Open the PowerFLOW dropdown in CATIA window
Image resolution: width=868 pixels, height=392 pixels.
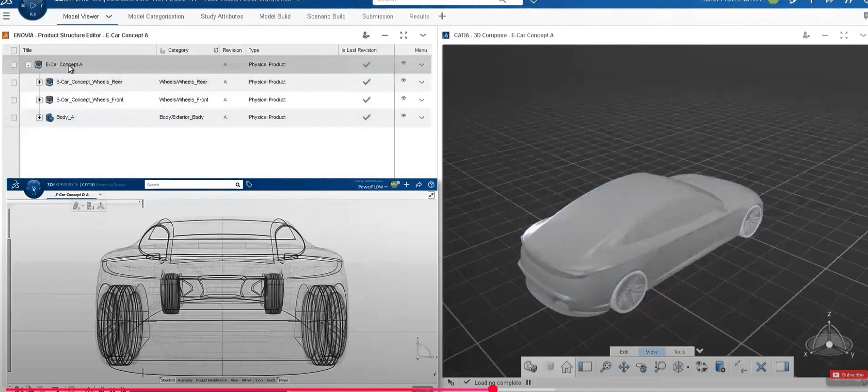point(372,187)
